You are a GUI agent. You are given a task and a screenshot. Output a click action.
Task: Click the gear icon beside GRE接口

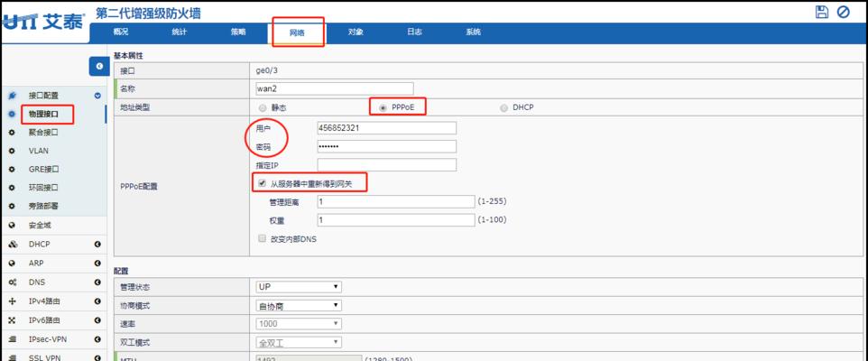[12, 169]
